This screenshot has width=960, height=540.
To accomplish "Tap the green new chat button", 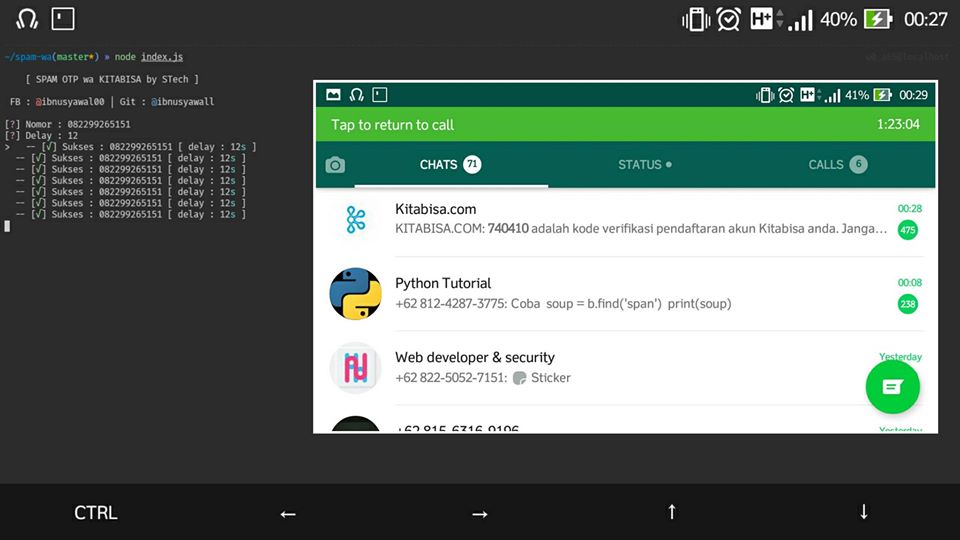I will (x=893, y=387).
